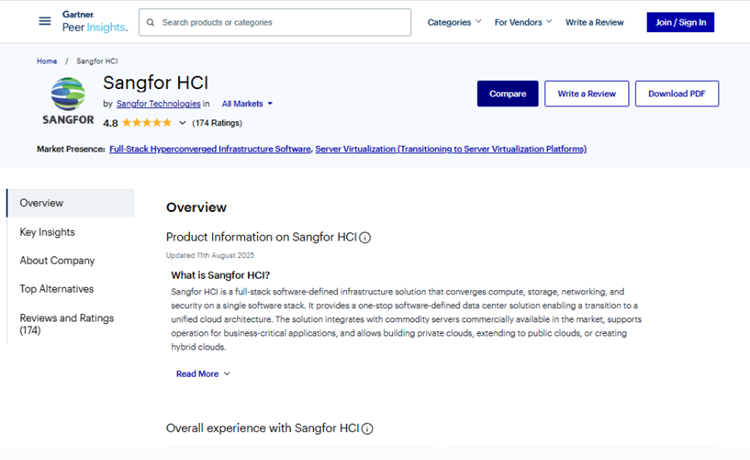750x460 pixels.
Task: Expand the rating breakdown chevron
Action: point(182,123)
